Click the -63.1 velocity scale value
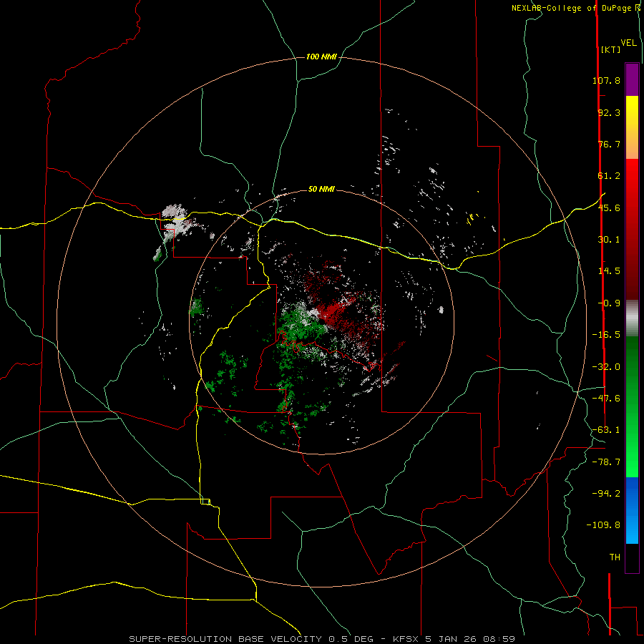The width and height of the screenshot is (644, 644). click(x=606, y=430)
